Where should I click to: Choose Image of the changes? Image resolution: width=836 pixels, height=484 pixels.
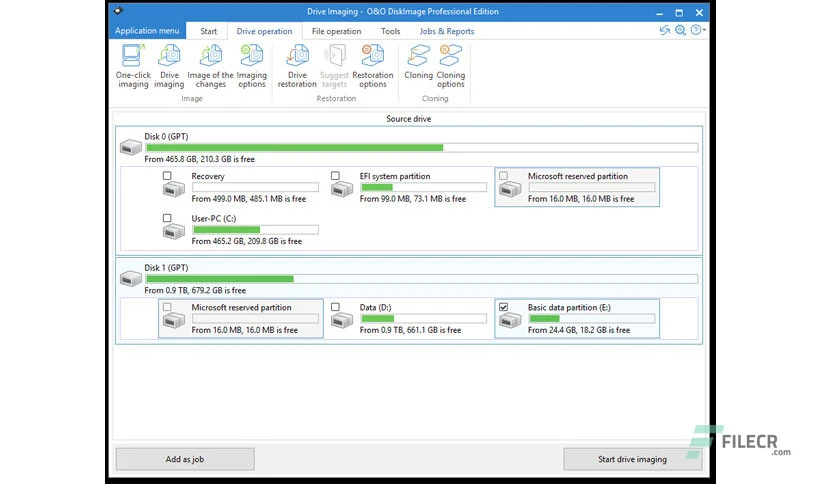210,66
